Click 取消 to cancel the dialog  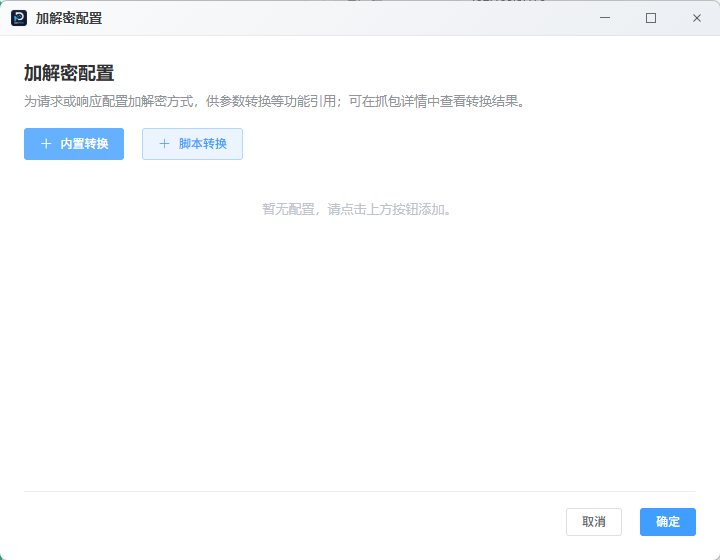[x=594, y=522]
